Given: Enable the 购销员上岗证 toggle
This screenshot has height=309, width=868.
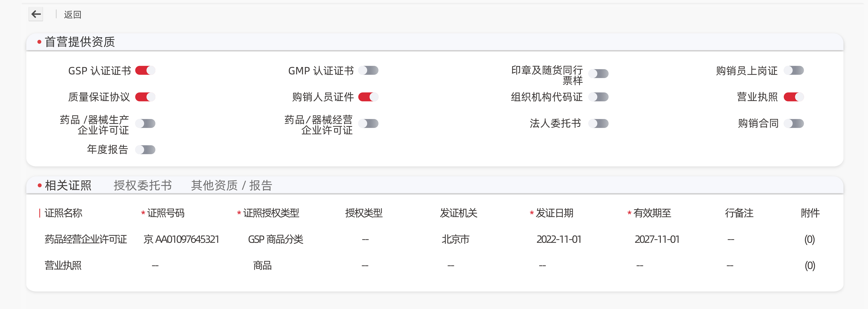Looking at the screenshot, I should (x=794, y=70).
